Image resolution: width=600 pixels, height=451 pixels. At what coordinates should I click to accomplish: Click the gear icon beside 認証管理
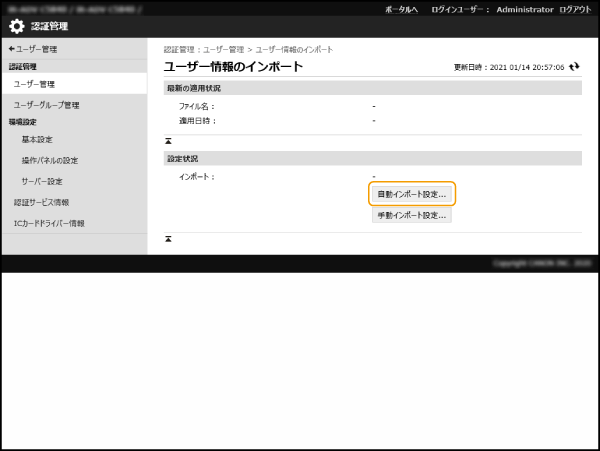17,26
